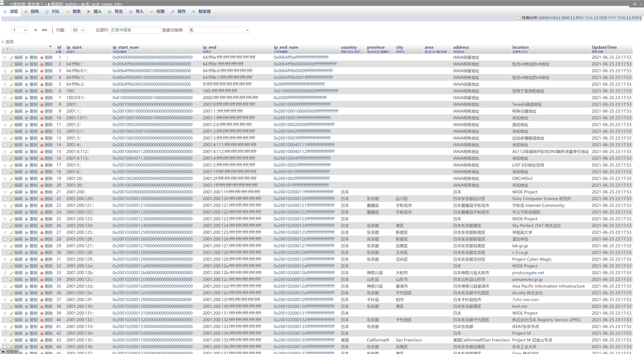Sort by the ip_start_num column header
The image size is (644, 354).
(x=126, y=47)
